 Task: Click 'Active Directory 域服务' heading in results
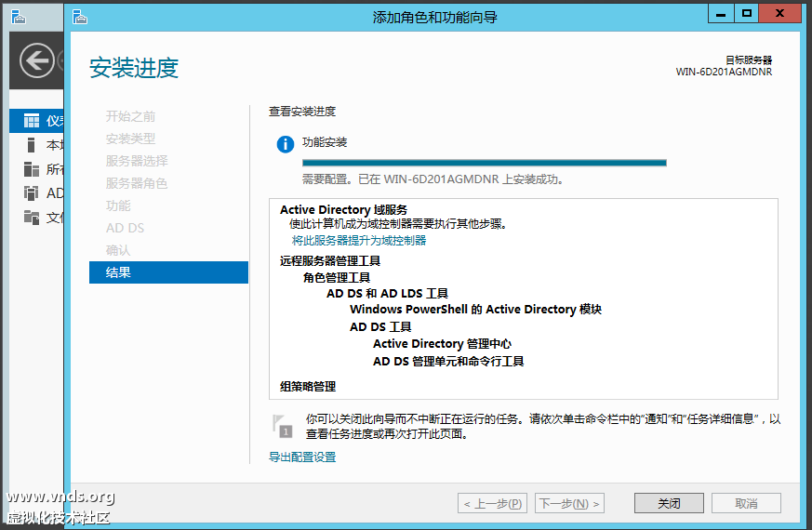coord(343,209)
